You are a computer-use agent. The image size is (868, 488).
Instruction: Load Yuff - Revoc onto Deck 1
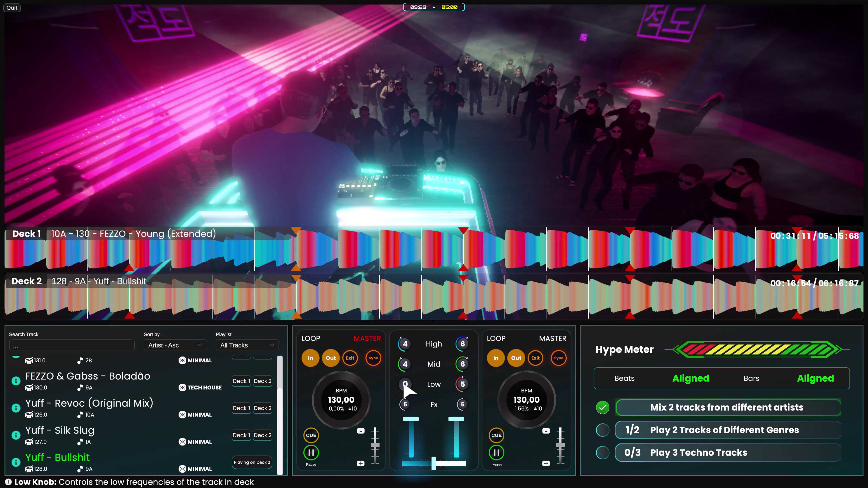pos(241,408)
